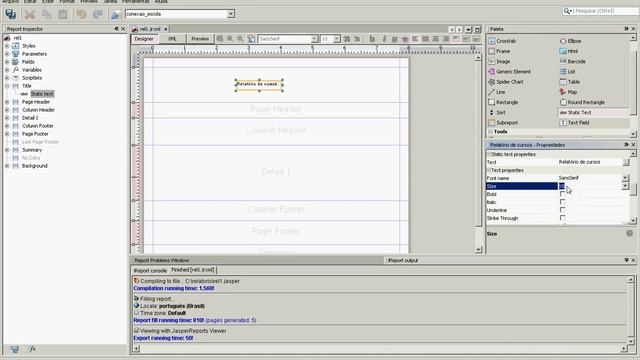Image resolution: width=640 pixels, height=360 pixels.
Task: Click the Italic formatting icon in designer toolbar
Action: (384, 39)
